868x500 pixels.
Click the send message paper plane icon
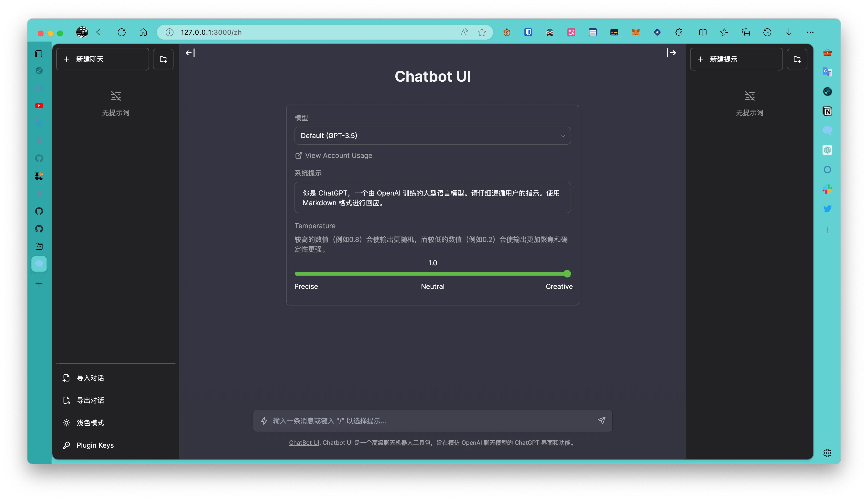click(602, 420)
